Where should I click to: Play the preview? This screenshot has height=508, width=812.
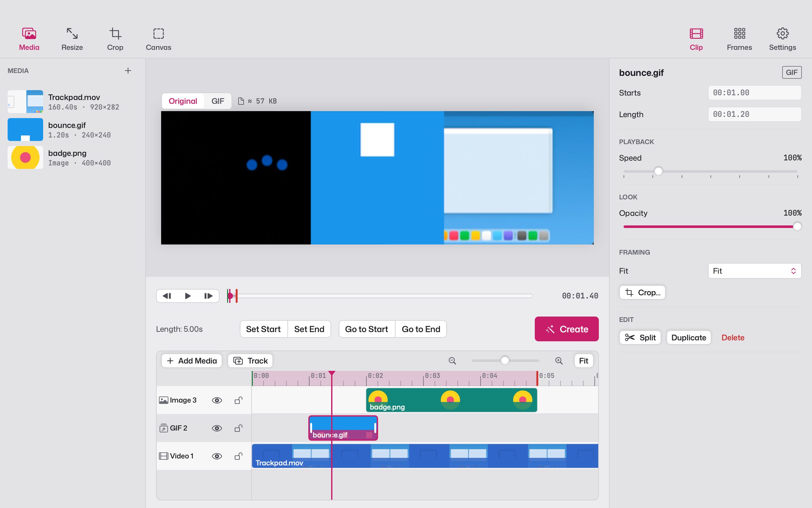pos(188,296)
